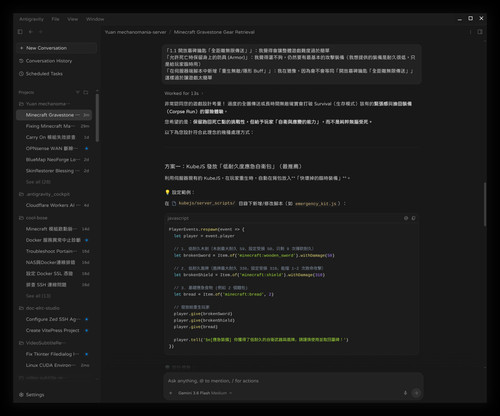This screenshot has width=500, height=416.
Task: Open Create VitePress Project conversation
Action: pos(54,330)
